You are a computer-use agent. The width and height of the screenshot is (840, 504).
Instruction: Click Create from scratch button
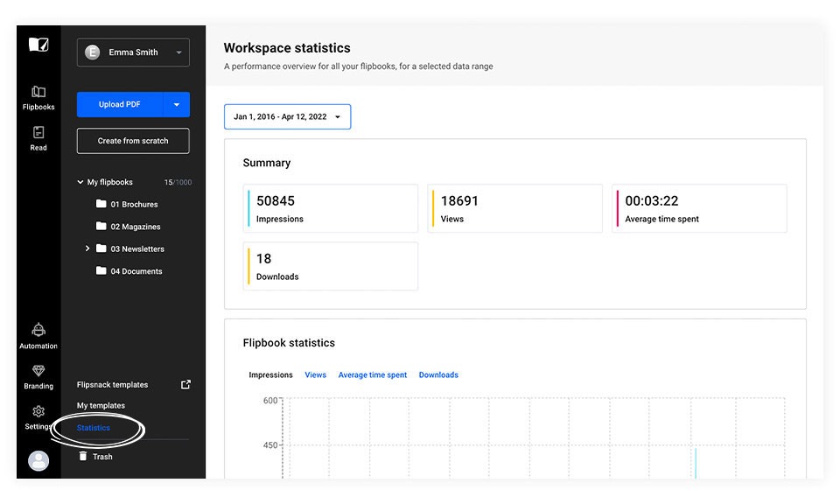coord(133,141)
